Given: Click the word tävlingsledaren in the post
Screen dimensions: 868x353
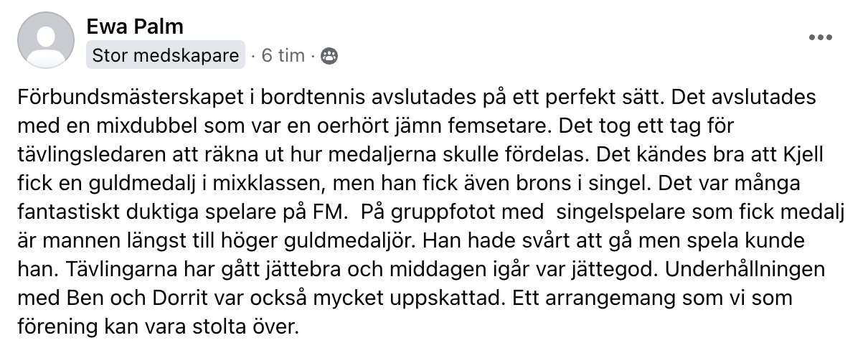Looking at the screenshot, I should point(85,155).
